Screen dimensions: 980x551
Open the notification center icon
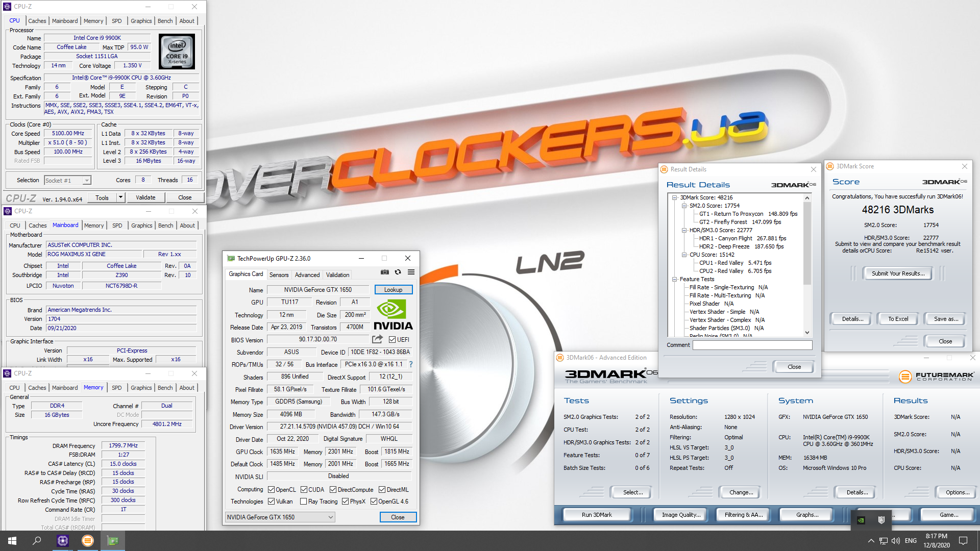pos(963,541)
